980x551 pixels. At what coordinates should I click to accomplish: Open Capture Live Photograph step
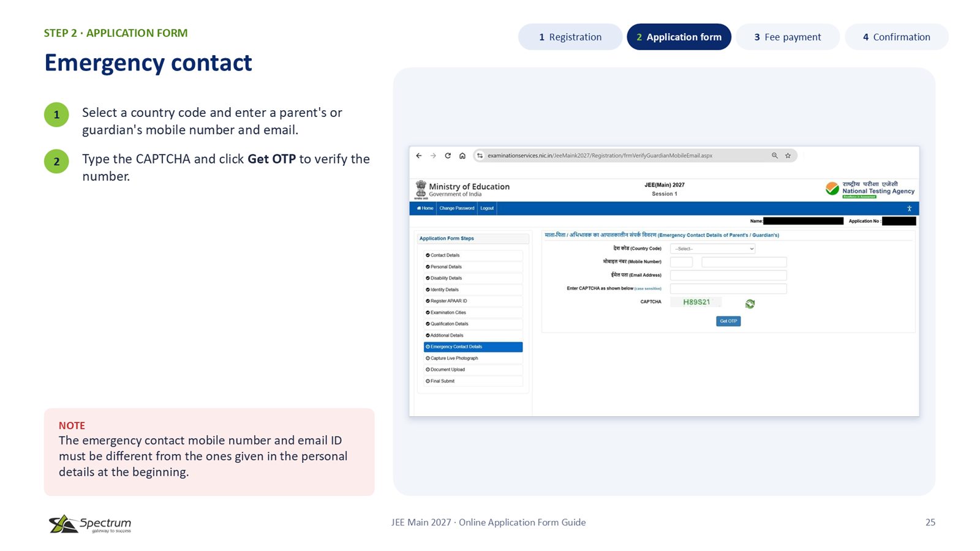click(x=473, y=358)
